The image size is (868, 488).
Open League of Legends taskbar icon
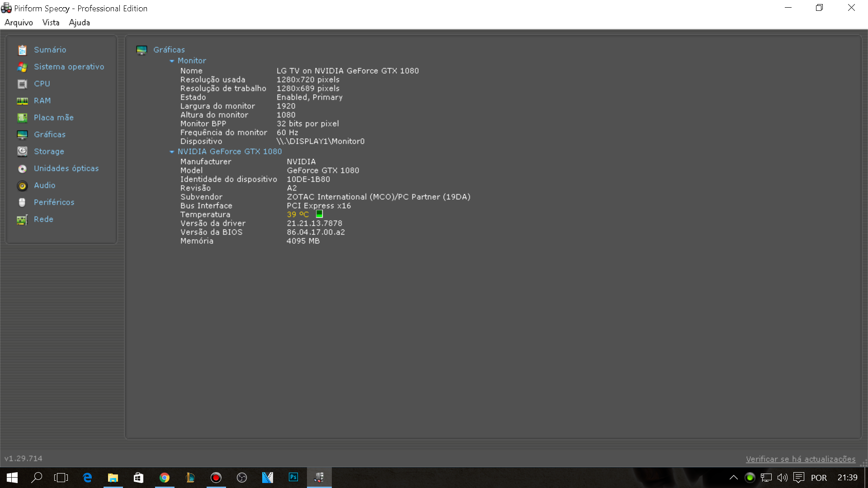point(190,478)
